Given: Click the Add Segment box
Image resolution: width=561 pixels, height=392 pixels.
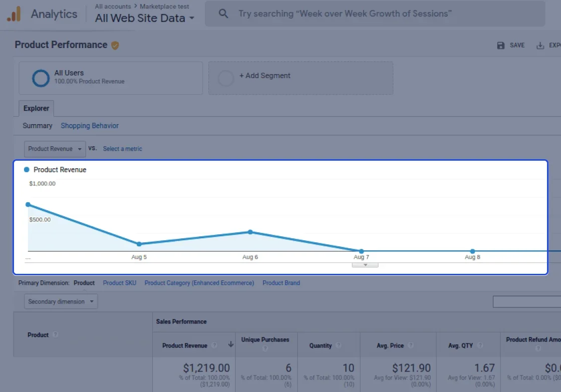Looking at the screenshot, I should (301, 78).
